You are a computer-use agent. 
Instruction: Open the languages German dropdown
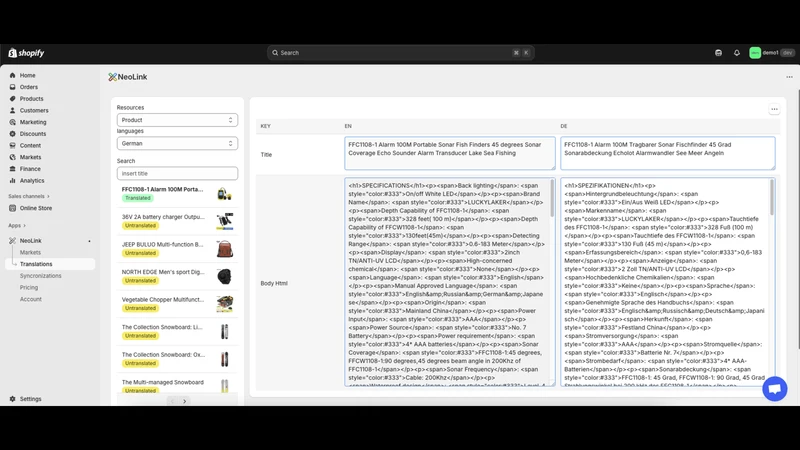point(177,143)
